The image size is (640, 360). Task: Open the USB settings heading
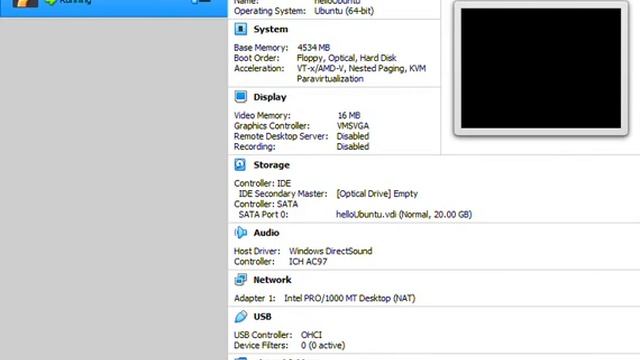262,317
